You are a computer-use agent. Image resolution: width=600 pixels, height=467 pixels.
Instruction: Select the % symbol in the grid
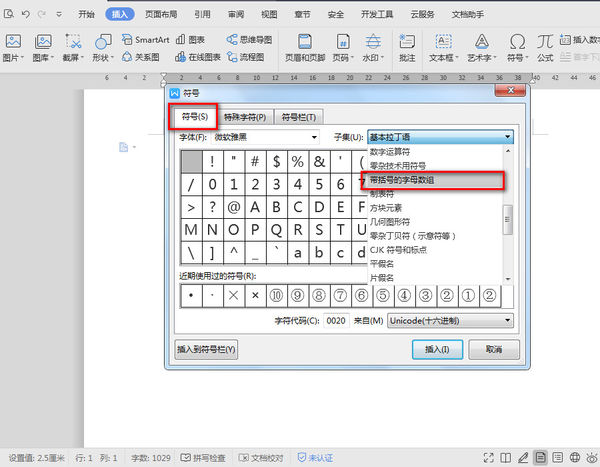point(298,162)
